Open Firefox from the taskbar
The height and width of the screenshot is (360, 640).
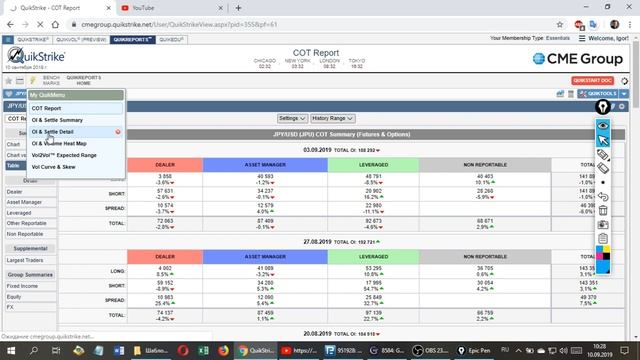point(223,351)
